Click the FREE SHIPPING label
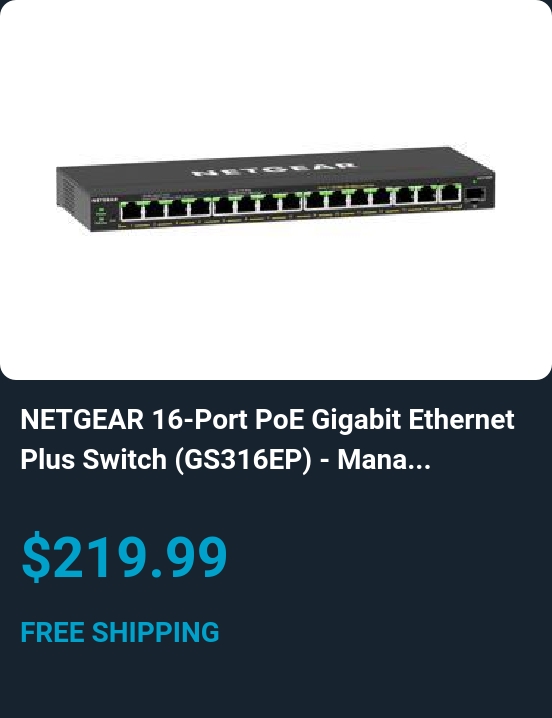552x718 pixels. pos(120,632)
